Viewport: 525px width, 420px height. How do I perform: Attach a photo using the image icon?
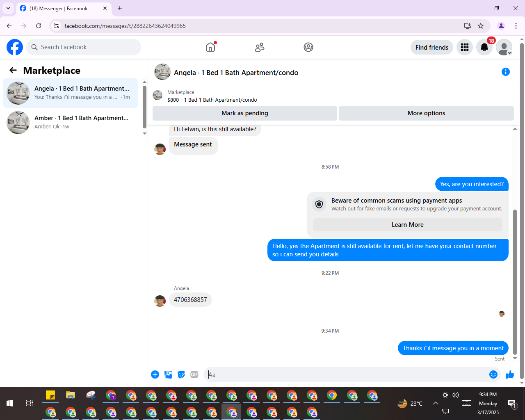coord(168,374)
